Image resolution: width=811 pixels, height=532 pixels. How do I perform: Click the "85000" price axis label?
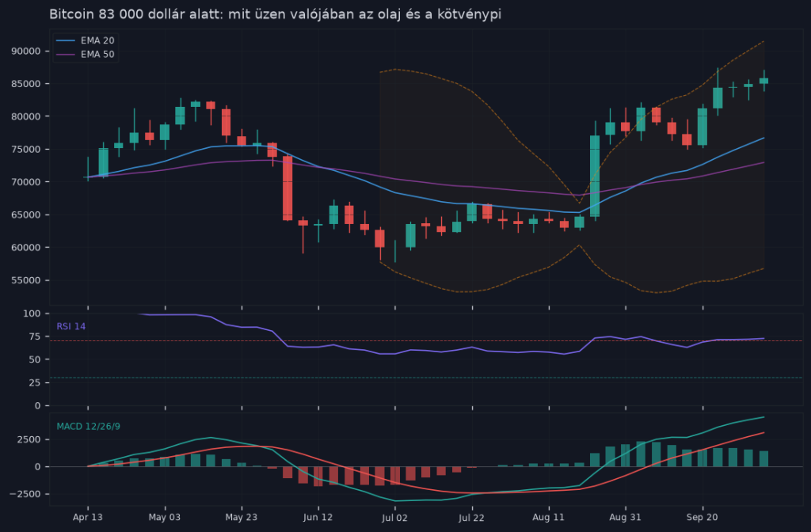click(26, 84)
